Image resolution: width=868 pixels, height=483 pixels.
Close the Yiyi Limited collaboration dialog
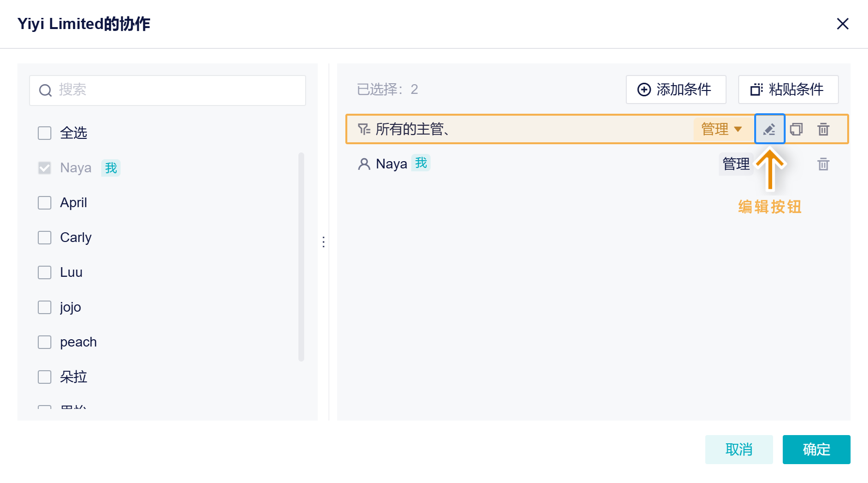tap(843, 24)
